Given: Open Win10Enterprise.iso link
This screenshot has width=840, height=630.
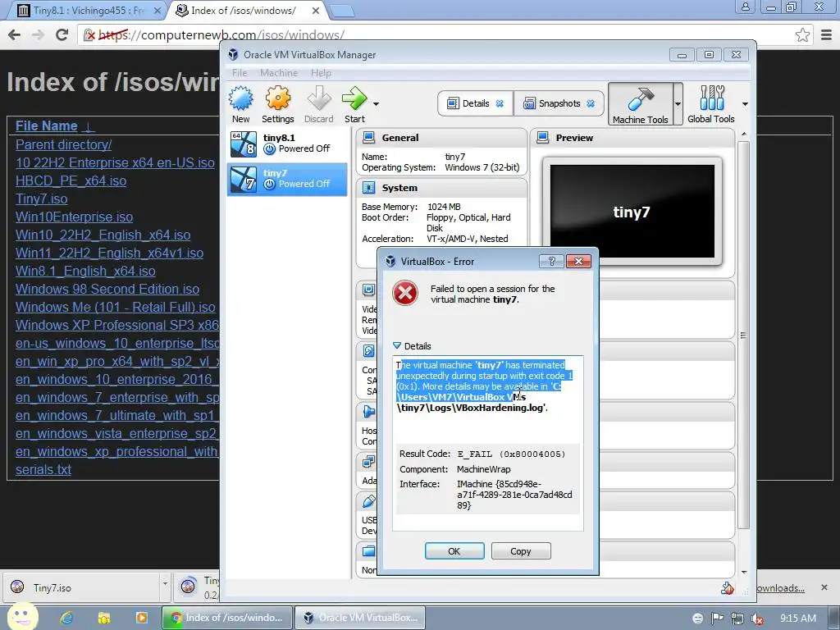Looking at the screenshot, I should 74,217.
